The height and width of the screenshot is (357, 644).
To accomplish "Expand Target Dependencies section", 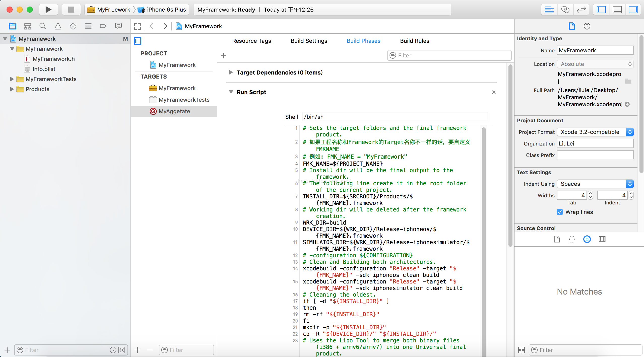I will coord(231,73).
